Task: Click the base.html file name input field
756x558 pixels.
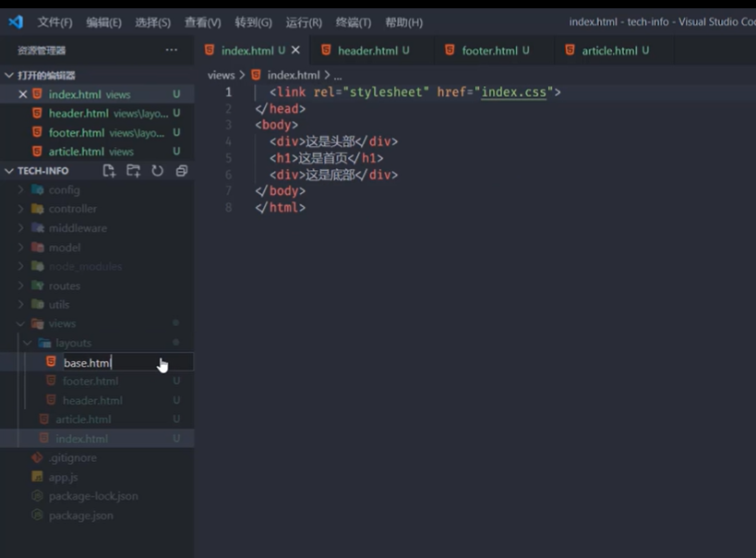Action: point(127,362)
